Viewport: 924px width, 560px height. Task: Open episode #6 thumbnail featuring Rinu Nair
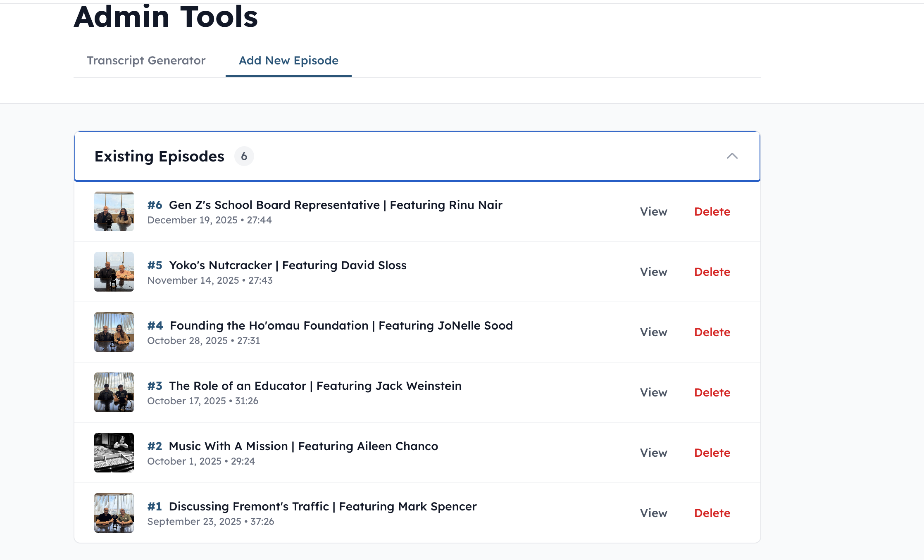114,211
